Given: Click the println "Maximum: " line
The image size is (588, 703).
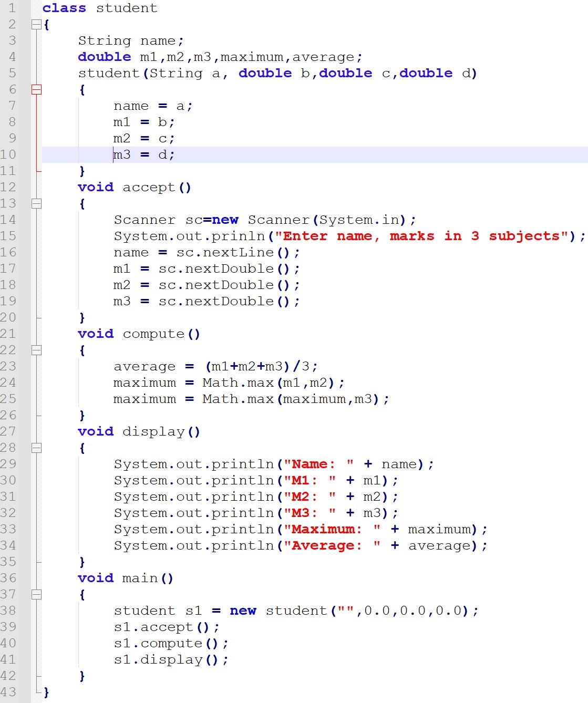Looking at the screenshot, I should (x=301, y=529).
